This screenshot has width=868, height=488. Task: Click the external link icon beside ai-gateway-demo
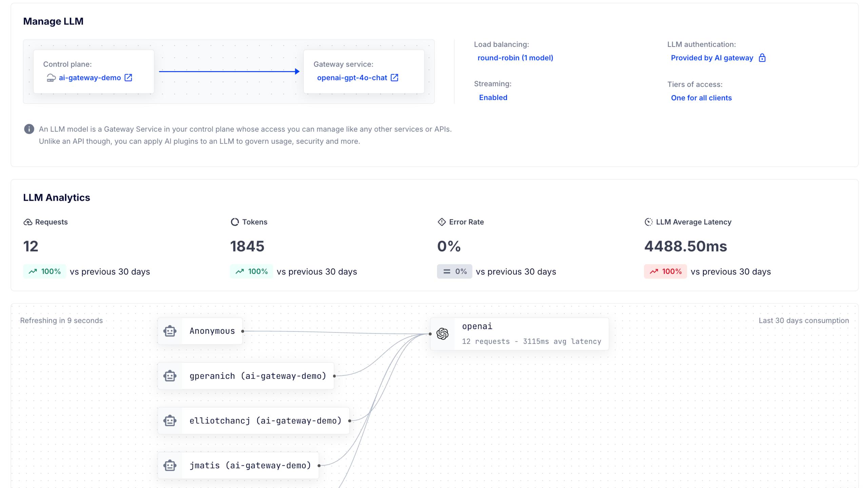click(128, 78)
